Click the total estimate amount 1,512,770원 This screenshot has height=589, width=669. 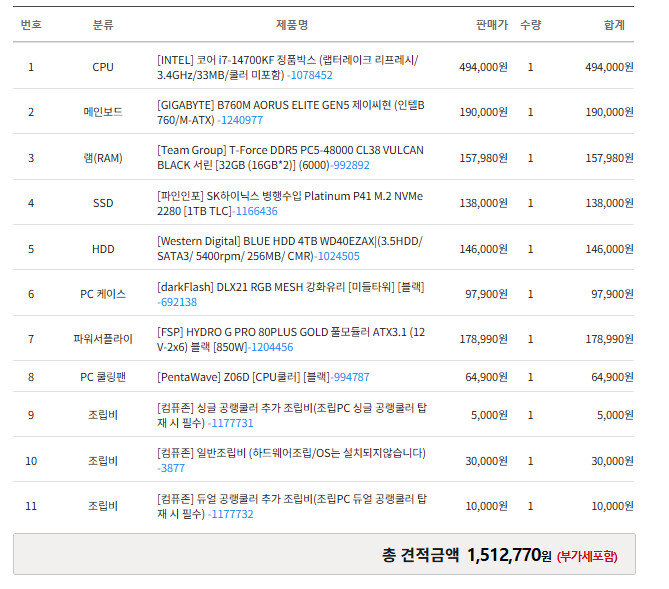[509, 555]
